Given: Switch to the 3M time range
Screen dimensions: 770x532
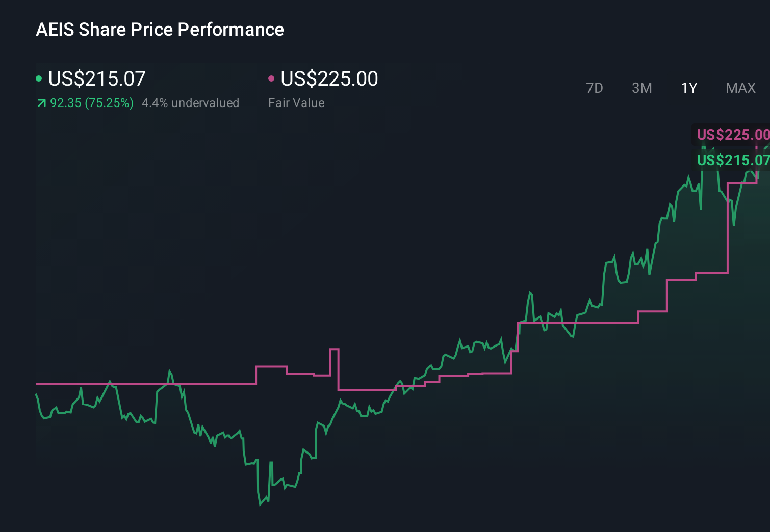Looking at the screenshot, I should (x=641, y=88).
